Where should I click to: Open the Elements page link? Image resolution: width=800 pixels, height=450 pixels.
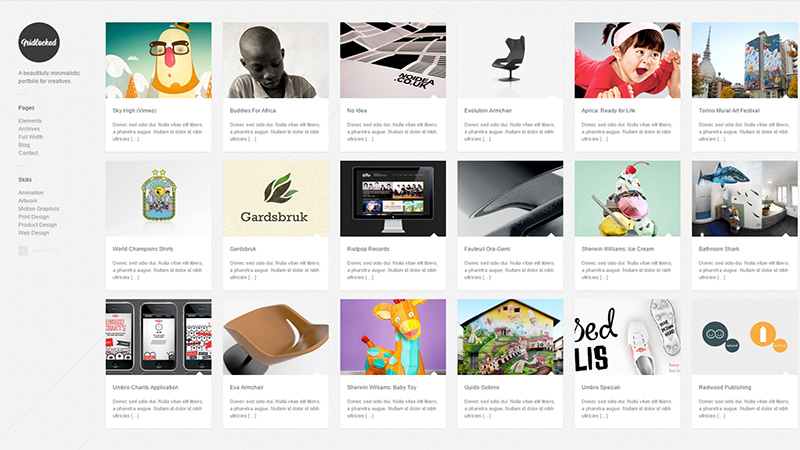30,121
